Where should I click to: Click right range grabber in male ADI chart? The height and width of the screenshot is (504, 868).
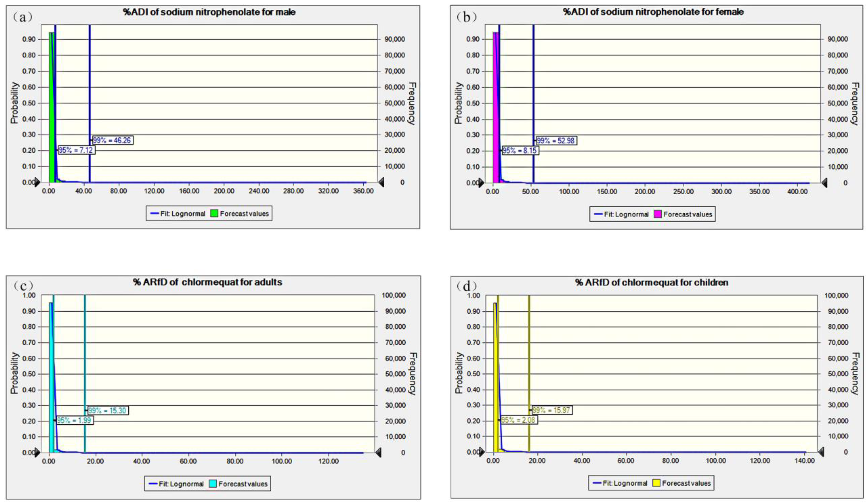(x=381, y=182)
